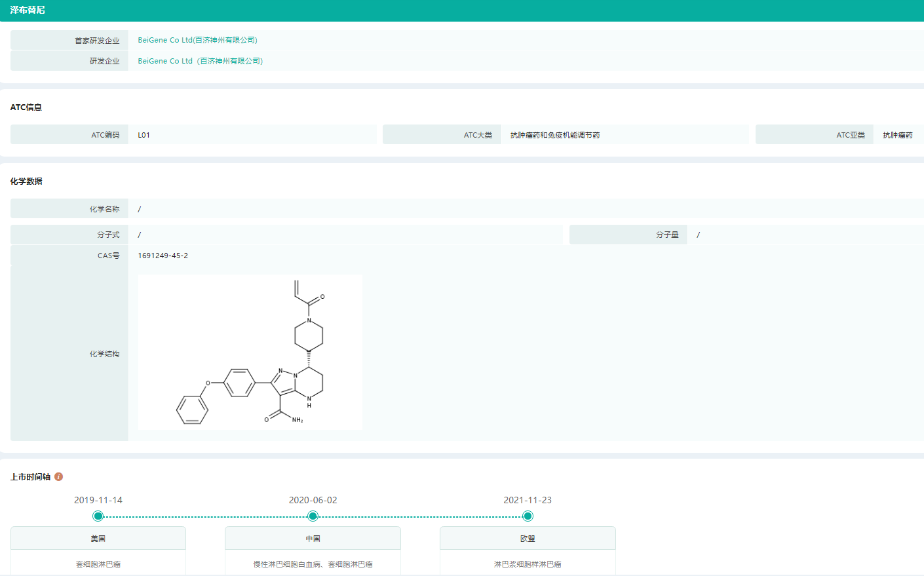
Task: Click the 化学数据 section heading
Action: (26, 182)
